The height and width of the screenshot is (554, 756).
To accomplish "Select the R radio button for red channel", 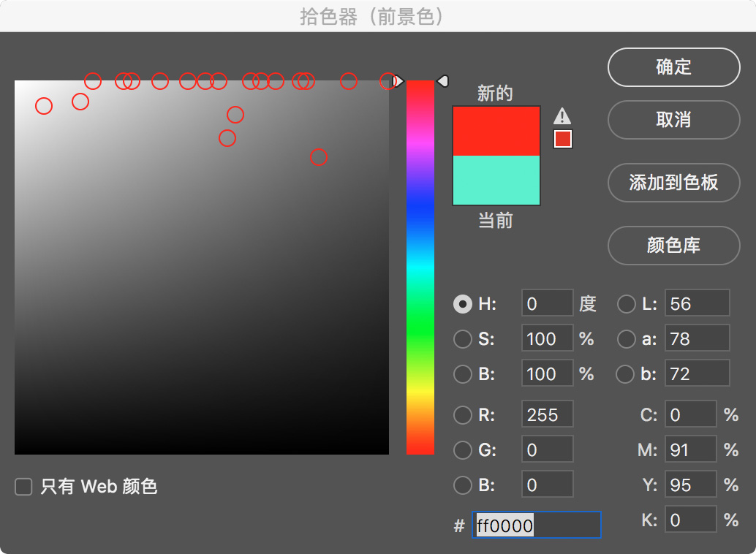I will coord(463,414).
